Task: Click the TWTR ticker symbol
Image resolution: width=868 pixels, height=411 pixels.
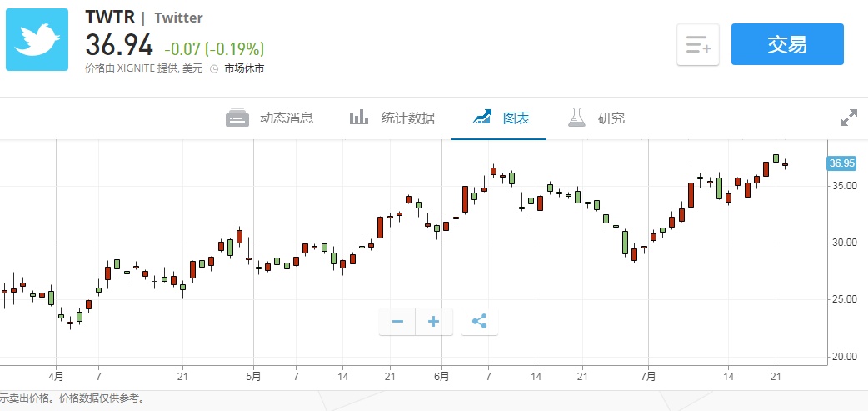Action: coord(109,18)
